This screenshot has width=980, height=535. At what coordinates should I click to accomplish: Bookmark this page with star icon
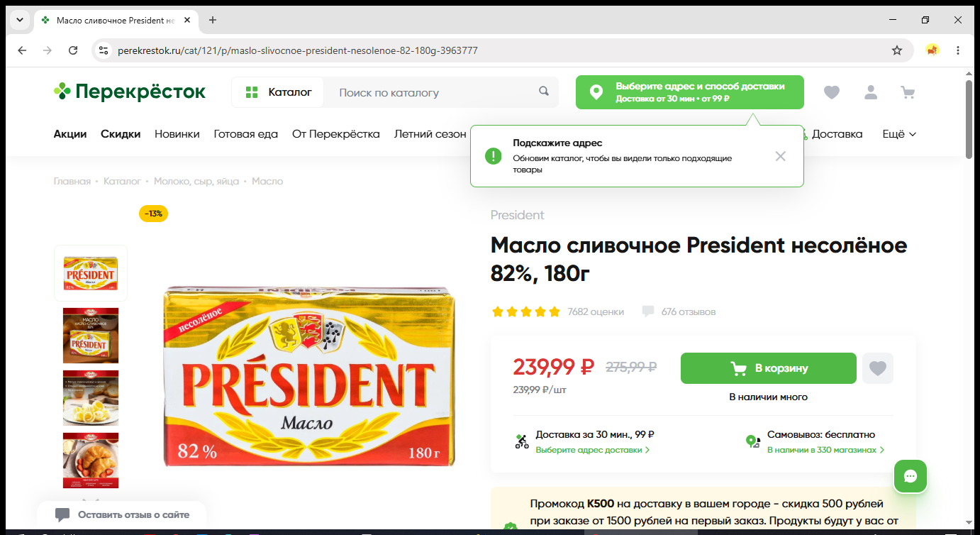[897, 50]
